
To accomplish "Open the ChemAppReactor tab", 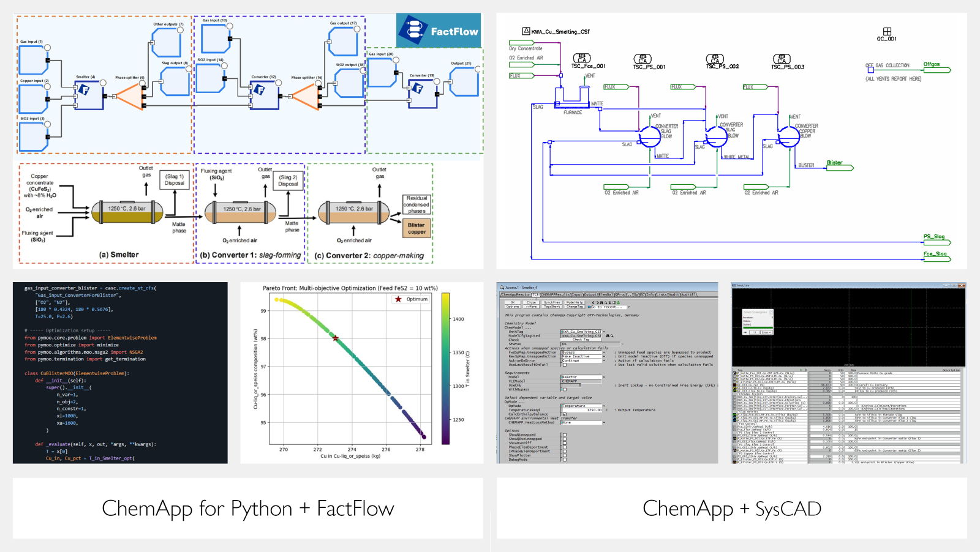I will coord(515,294).
